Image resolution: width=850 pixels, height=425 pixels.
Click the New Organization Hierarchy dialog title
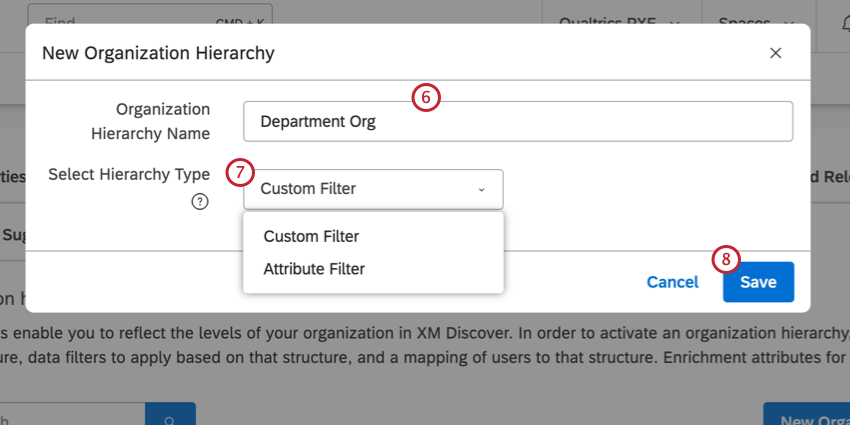click(158, 53)
